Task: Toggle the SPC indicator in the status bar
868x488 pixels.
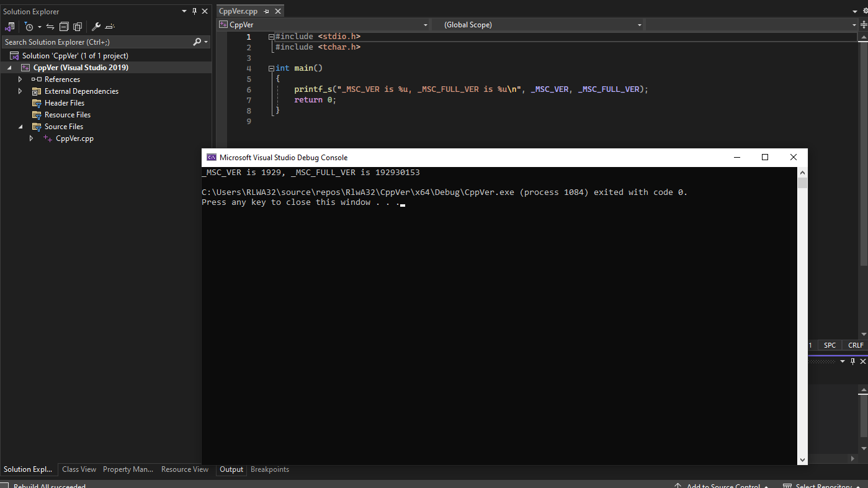Action: pos(830,345)
